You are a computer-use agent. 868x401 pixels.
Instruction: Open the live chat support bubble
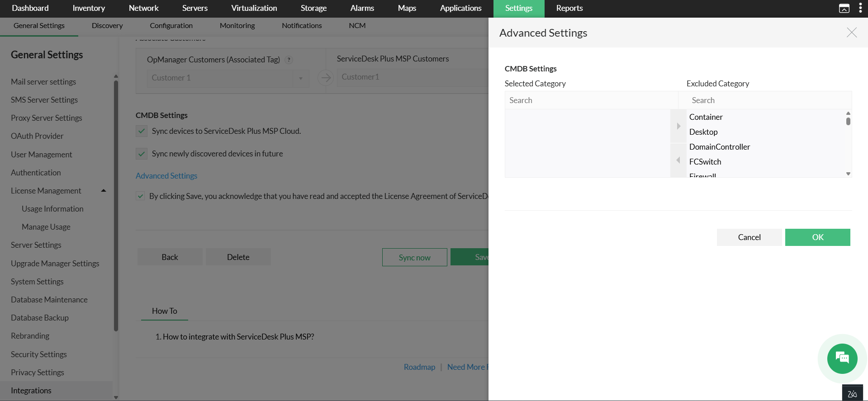pos(842,359)
